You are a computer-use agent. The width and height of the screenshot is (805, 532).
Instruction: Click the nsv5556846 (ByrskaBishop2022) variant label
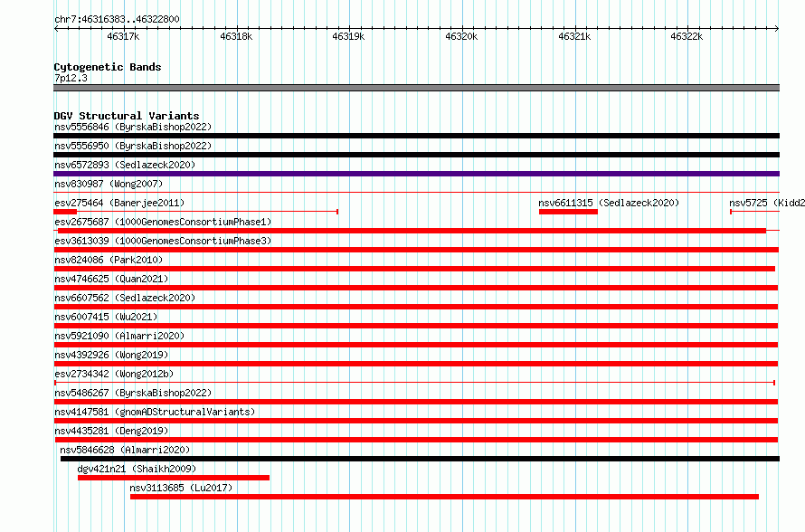[133, 127]
